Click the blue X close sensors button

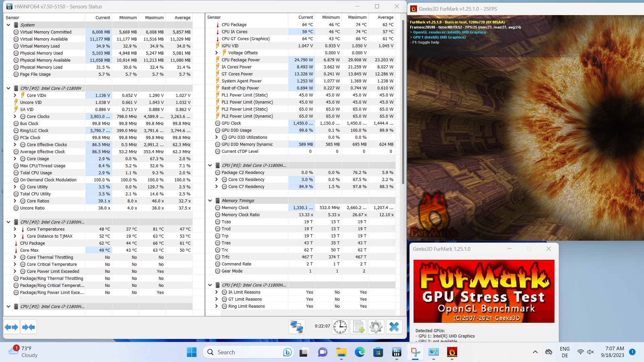point(394,326)
